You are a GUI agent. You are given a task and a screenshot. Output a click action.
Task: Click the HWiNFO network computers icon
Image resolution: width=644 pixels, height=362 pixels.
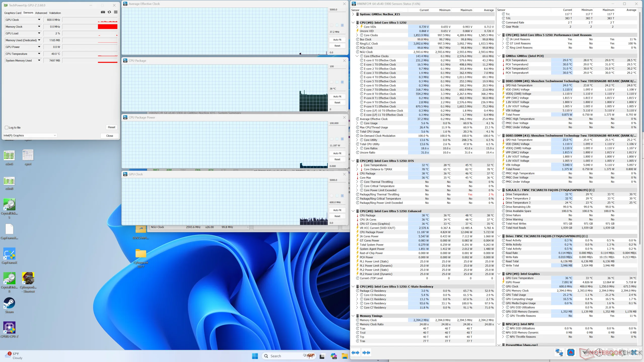559,353
